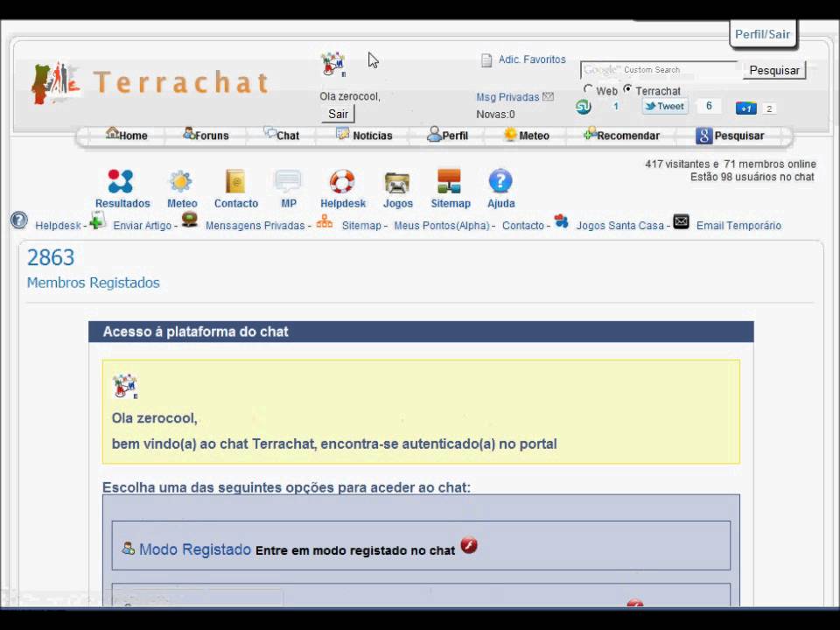Open the Mensagens Privadas link
This screenshot has height=630, width=840.
pyautogui.click(x=255, y=226)
